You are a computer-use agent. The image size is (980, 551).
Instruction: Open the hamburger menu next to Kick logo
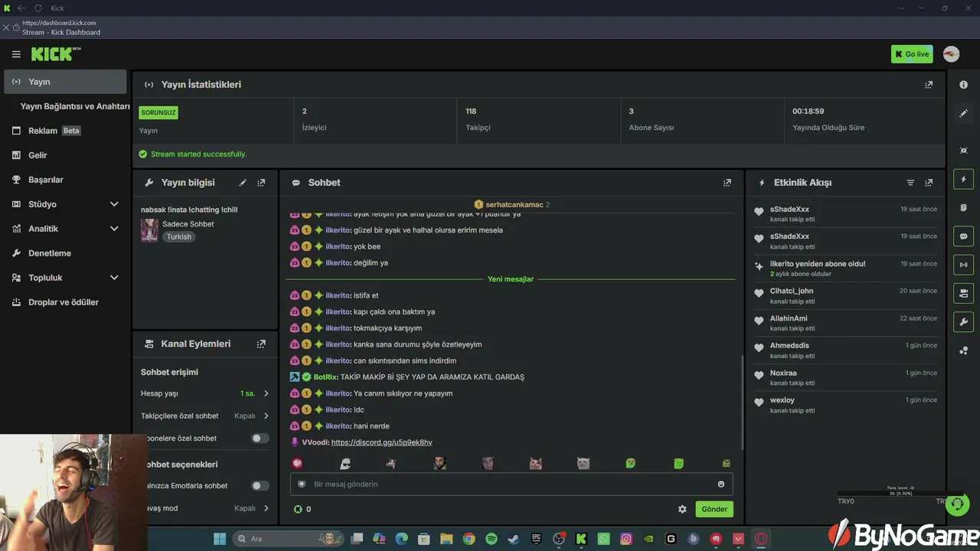pyautogui.click(x=16, y=54)
